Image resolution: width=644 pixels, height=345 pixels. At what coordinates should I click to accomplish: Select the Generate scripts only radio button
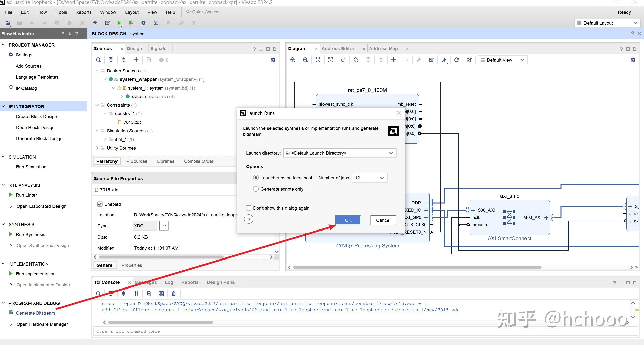256,189
